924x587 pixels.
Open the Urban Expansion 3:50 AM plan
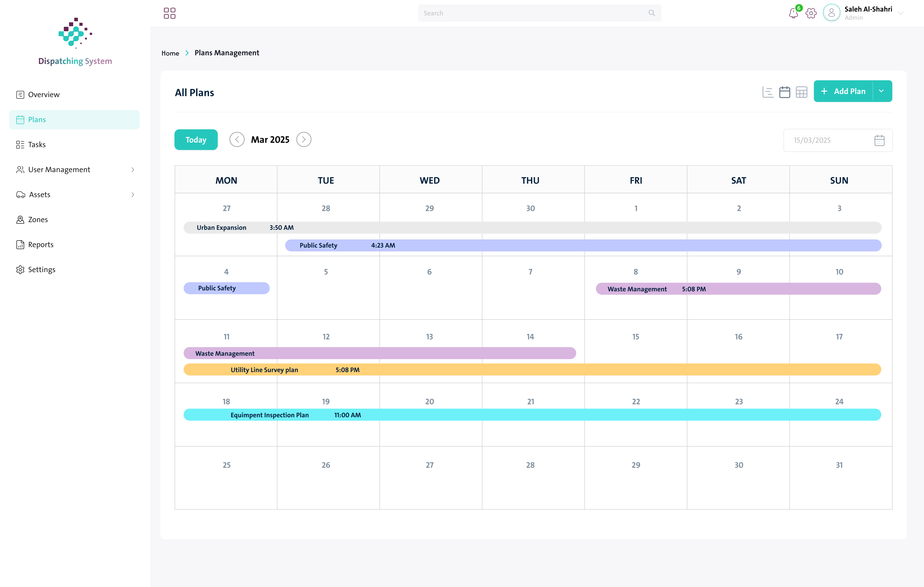(x=532, y=227)
